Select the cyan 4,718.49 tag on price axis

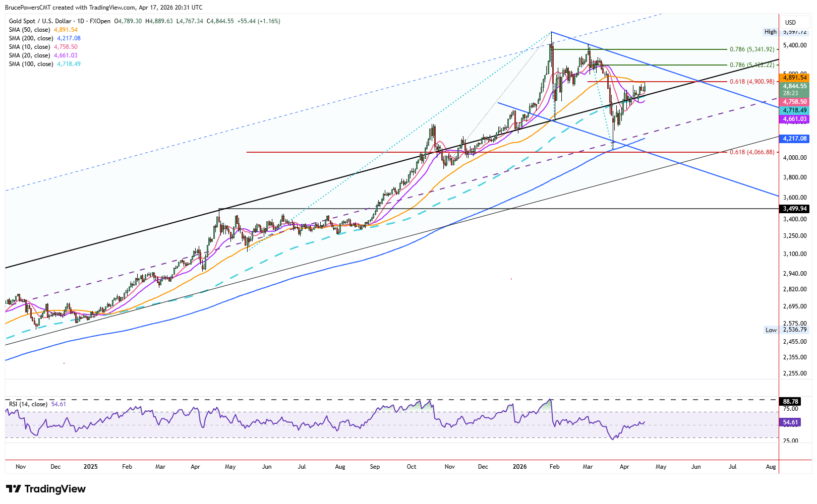(794, 110)
